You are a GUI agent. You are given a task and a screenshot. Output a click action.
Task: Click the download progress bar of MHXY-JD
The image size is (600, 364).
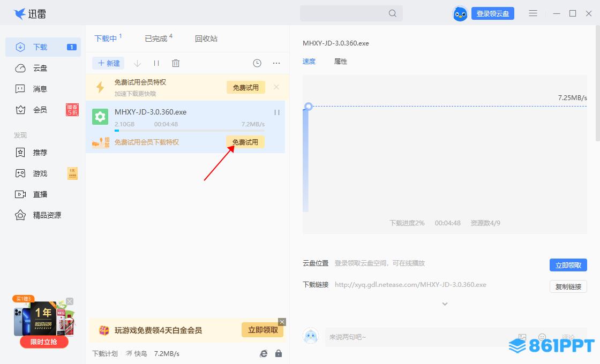[190, 131]
